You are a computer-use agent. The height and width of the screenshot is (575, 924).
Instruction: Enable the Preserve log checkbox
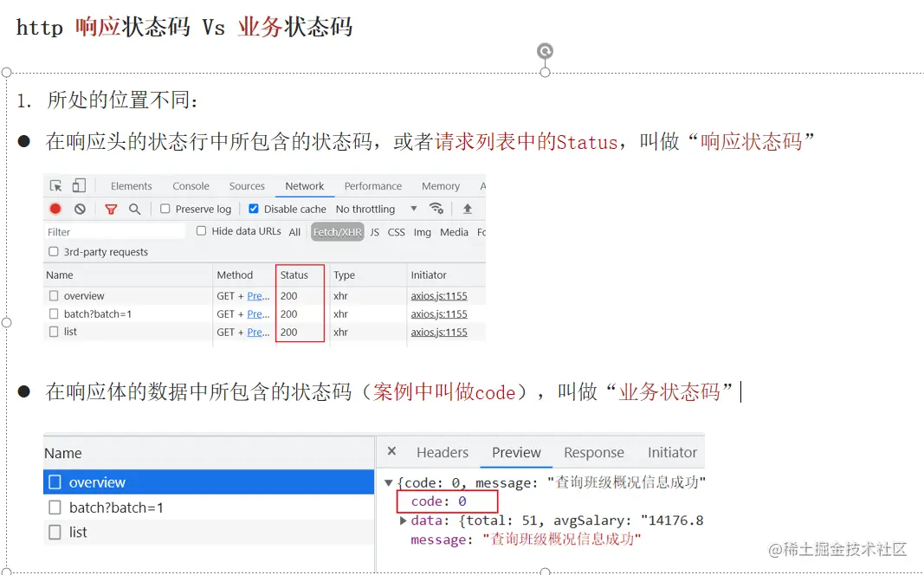[x=165, y=209]
